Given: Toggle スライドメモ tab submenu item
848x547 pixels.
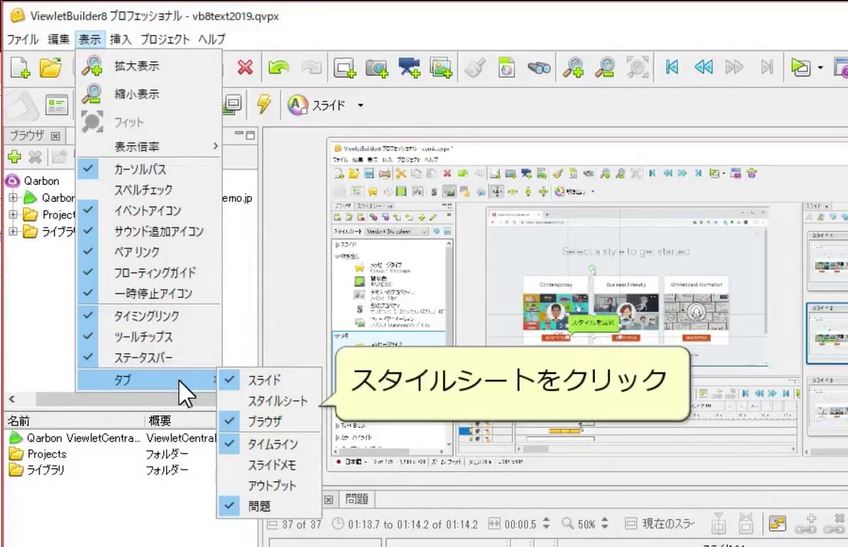Looking at the screenshot, I should click(269, 465).
